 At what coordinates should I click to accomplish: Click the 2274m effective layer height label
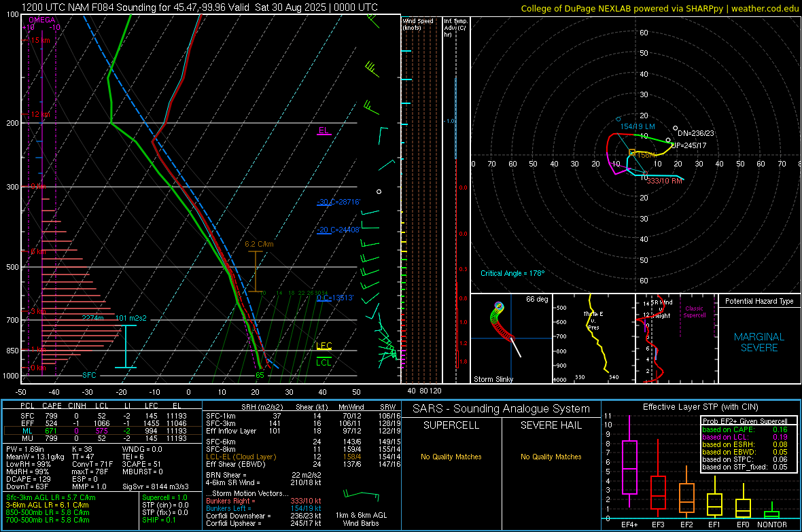[92, 318]
